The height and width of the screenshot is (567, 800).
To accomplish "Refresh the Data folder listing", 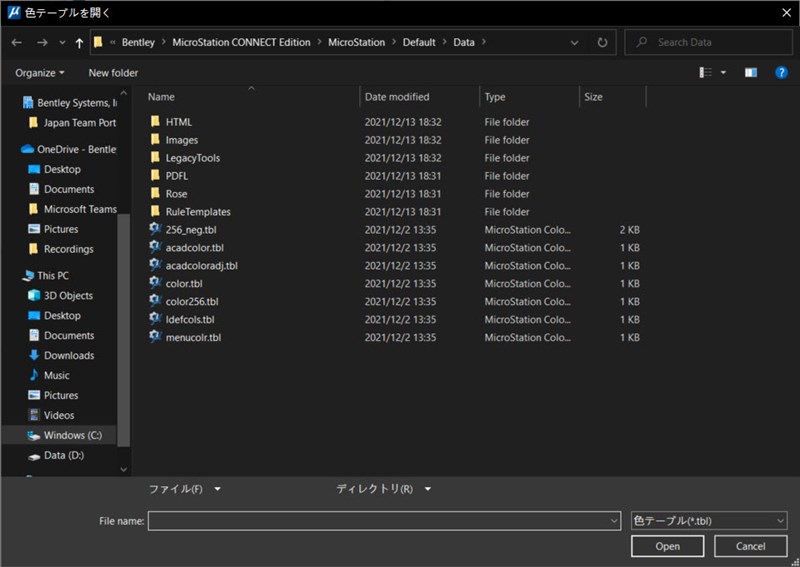I will point(602,42).
